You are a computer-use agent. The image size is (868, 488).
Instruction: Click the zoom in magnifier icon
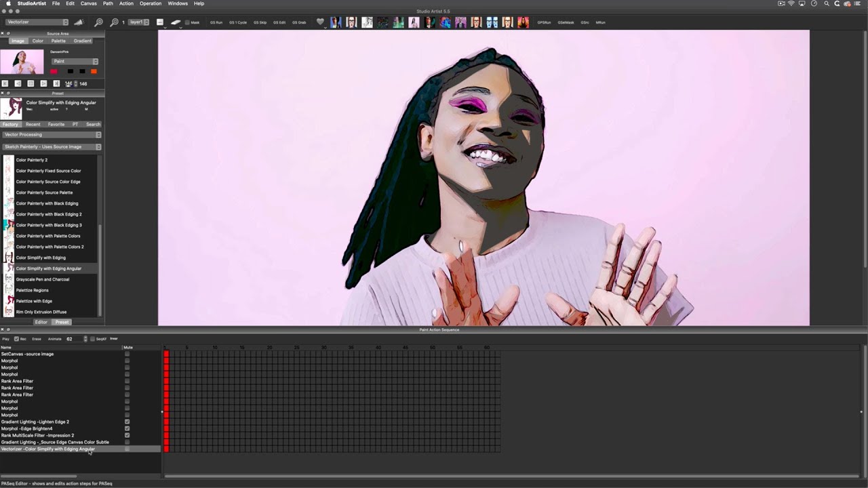pos(114,22)
